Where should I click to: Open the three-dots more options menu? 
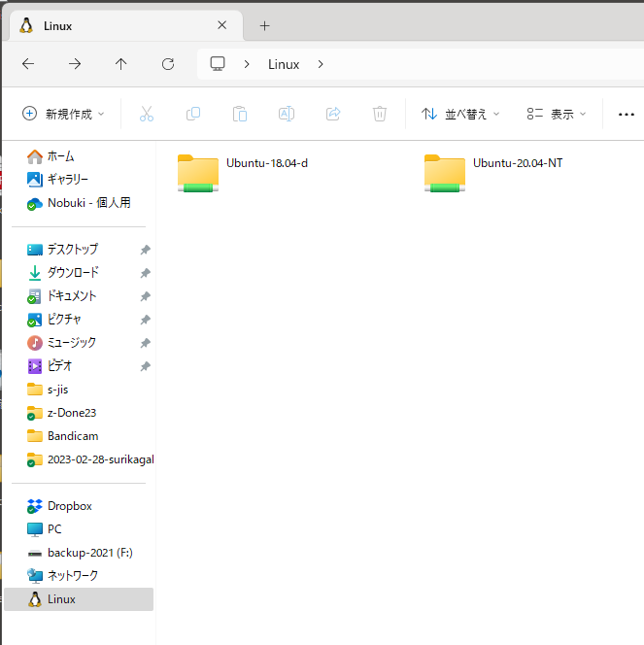[626, 114]
